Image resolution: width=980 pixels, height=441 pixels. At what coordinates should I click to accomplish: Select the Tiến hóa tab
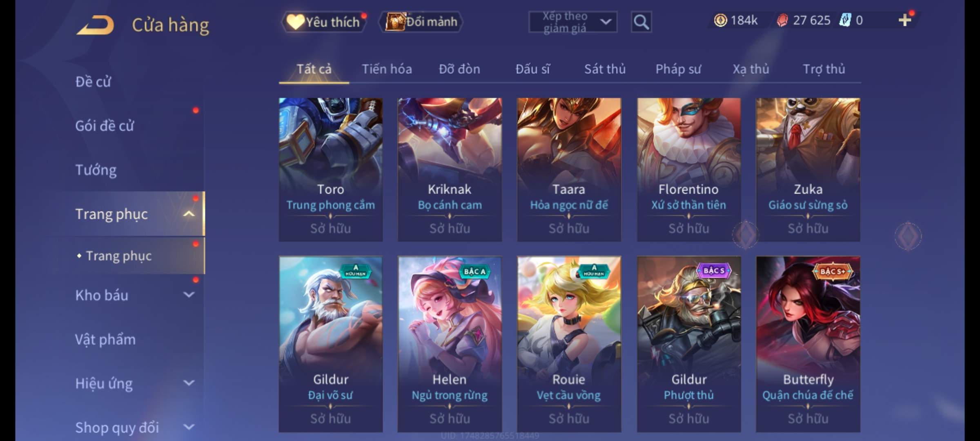coord(387,69)
